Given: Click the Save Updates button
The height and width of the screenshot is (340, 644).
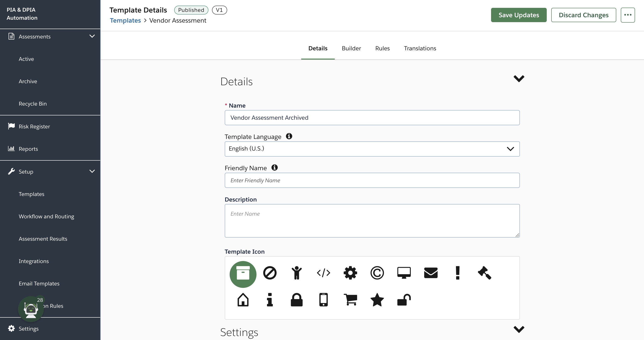Looking at the screenshot, I should click(519, 15).
